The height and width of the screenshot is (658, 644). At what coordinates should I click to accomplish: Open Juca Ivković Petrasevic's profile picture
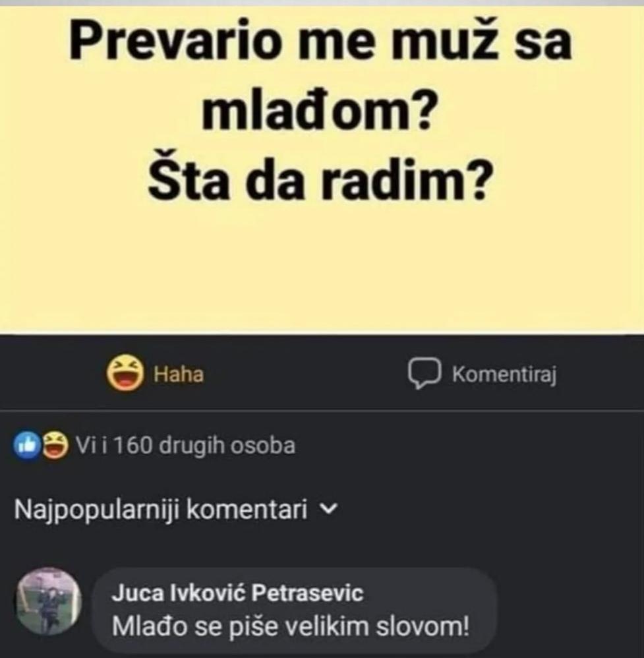(x=48, y=601)
